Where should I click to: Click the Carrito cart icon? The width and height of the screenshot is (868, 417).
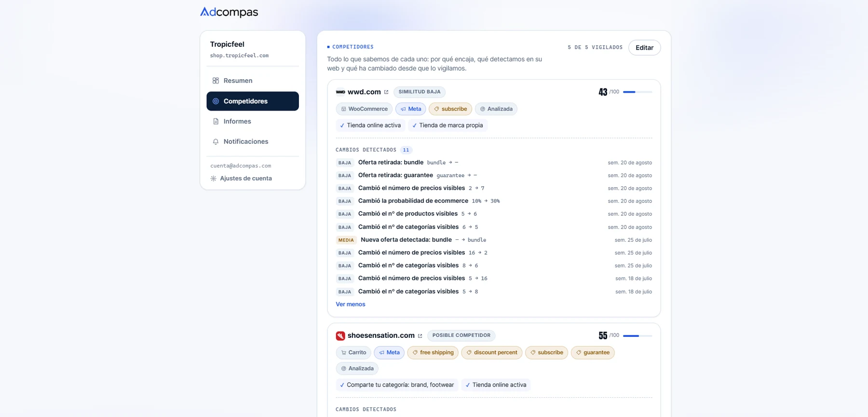[343, 353]
